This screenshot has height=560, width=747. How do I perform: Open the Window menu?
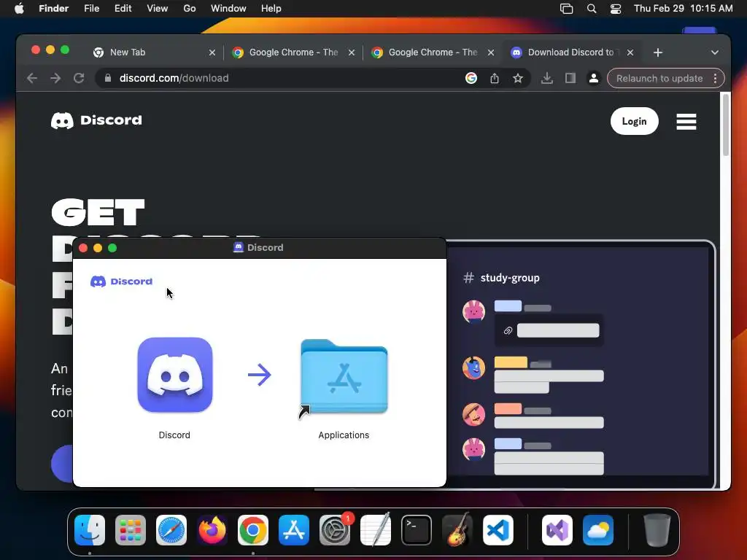(x=228, y=9)
